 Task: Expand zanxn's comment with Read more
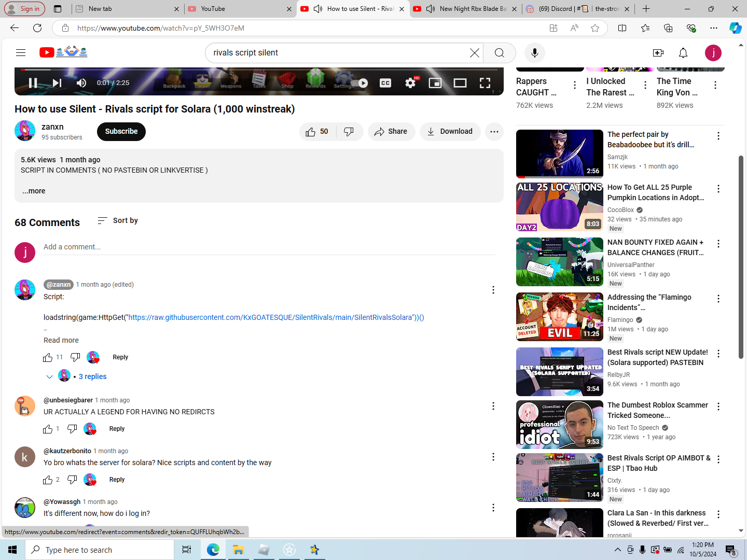click(61, 340)
